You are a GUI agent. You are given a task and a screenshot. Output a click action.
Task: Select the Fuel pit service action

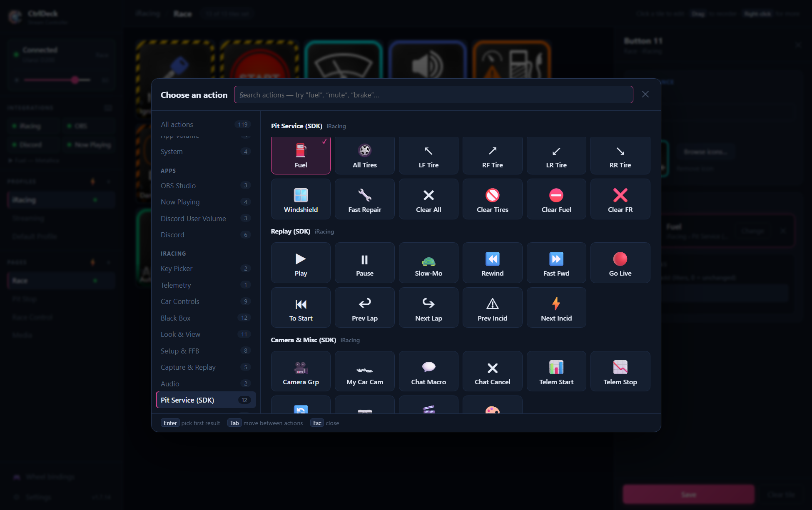click(x=301, y=155)
